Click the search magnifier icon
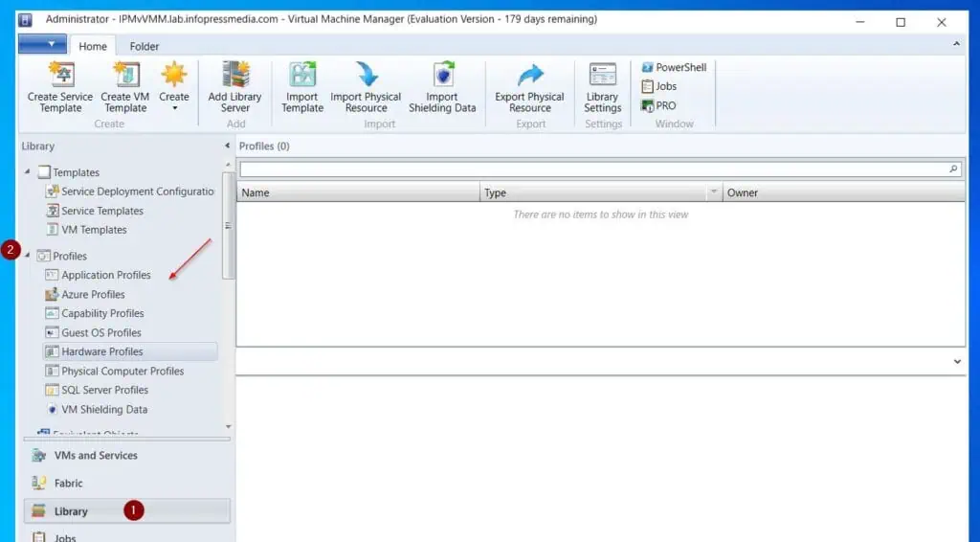 pyautogui.click(x=953, y=169)
